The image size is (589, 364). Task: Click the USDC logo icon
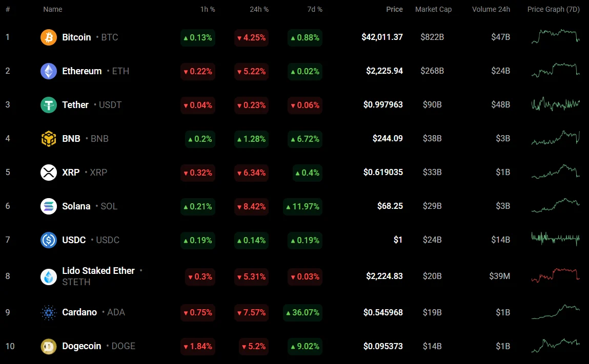point(49,240)
